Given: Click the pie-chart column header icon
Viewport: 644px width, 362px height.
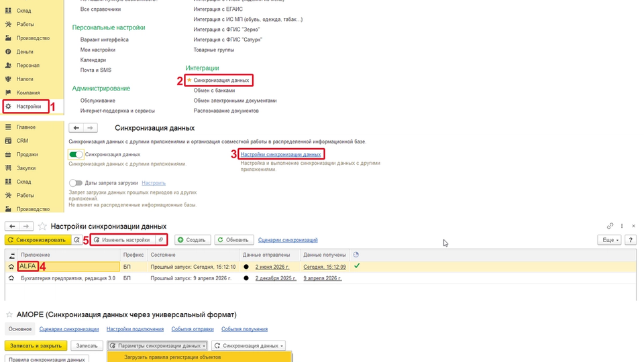Looking at the screenshot, I should (356, 255).
